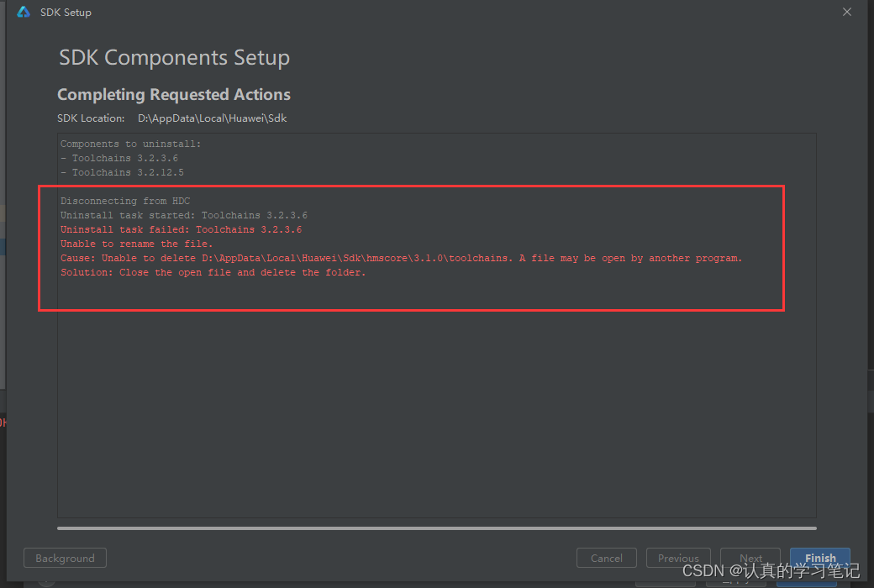Click the Cancel button
This screenshot has height=588, width=874.
click(607, 558)
